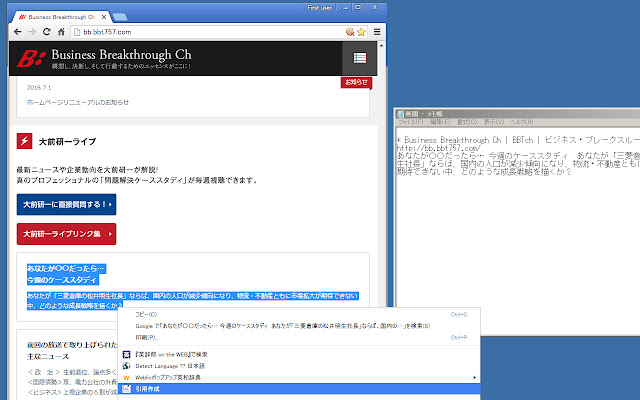640x400 pixels.
Task: Open the 編集(E) menu in Notepad
Action: click(x=440, y=122)
